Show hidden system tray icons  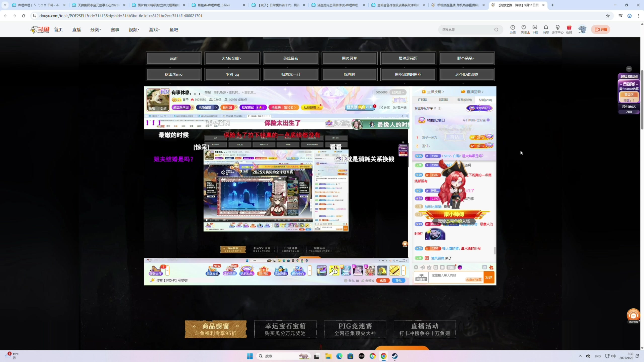pyautogui.click(x=580, y=356)
